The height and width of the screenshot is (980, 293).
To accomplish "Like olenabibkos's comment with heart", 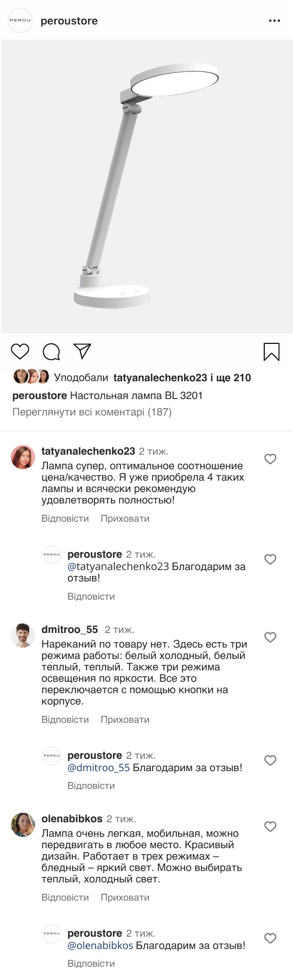I will (270, 826).
